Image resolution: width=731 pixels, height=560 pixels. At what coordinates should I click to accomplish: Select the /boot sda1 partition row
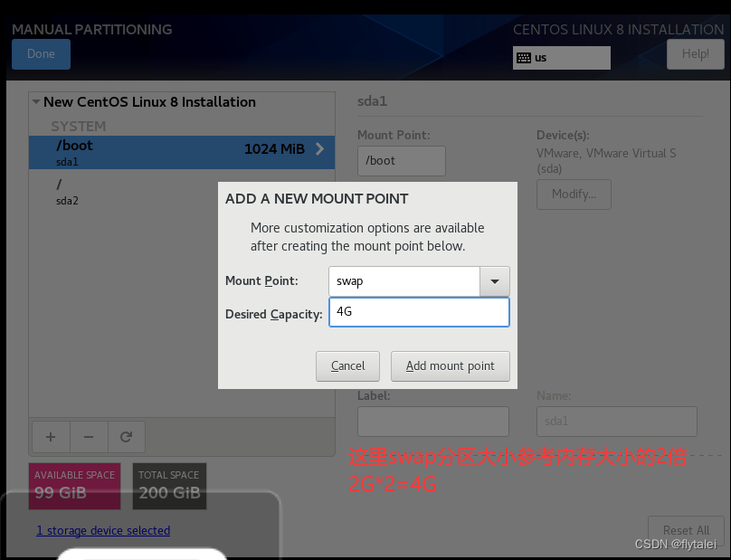click(x=182, y=153)
